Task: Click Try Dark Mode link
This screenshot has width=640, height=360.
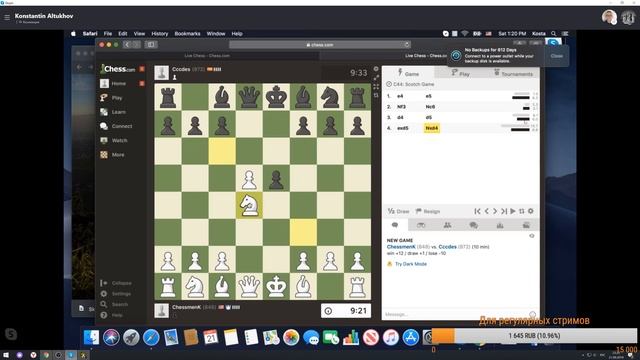Action: (411, 264)
